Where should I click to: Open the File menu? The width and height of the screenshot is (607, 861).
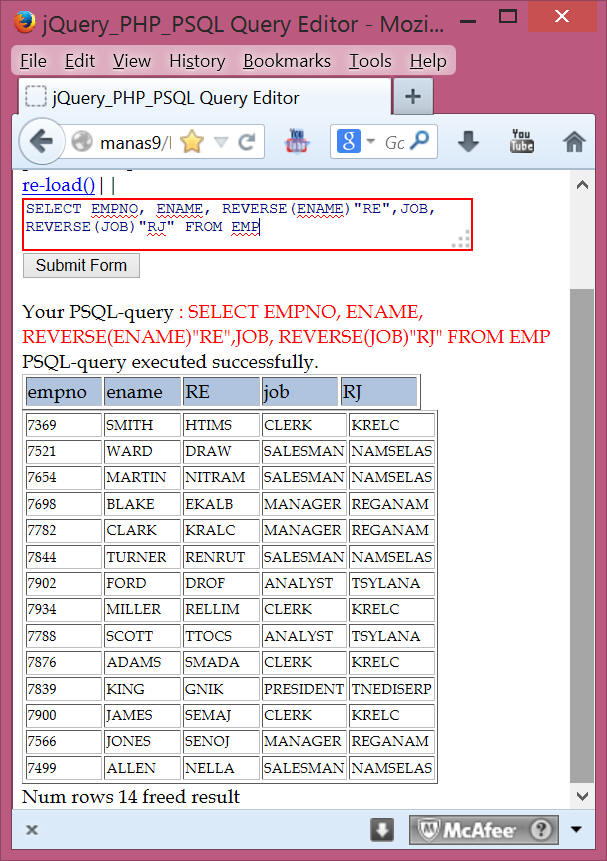33,61
